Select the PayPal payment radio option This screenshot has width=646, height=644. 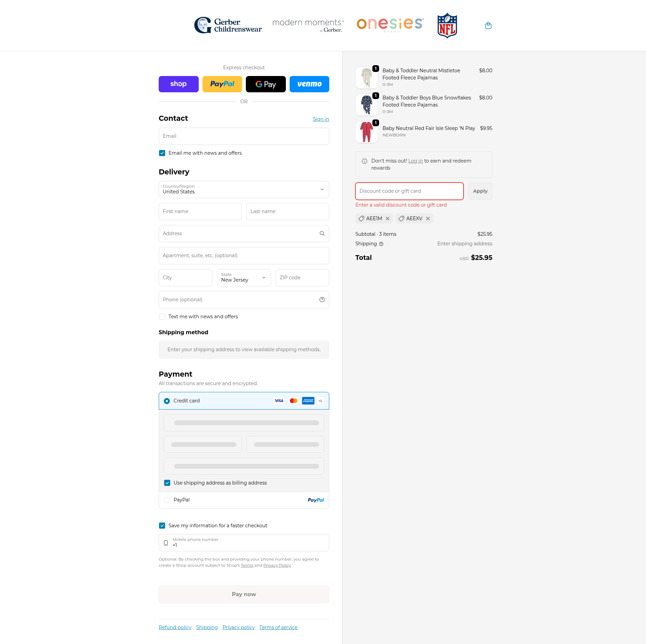pyautogui.click(x=167, y=500)
